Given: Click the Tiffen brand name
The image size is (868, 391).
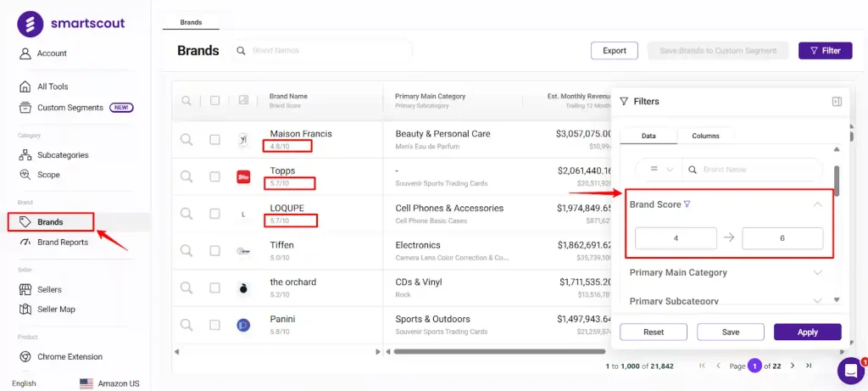Looking at the screenshot, I should [x=281, y=245].
